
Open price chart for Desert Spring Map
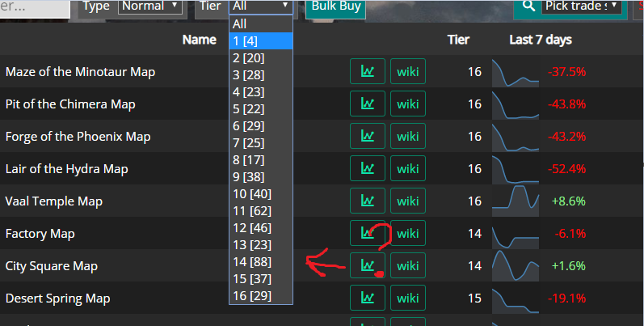point(367,298)
